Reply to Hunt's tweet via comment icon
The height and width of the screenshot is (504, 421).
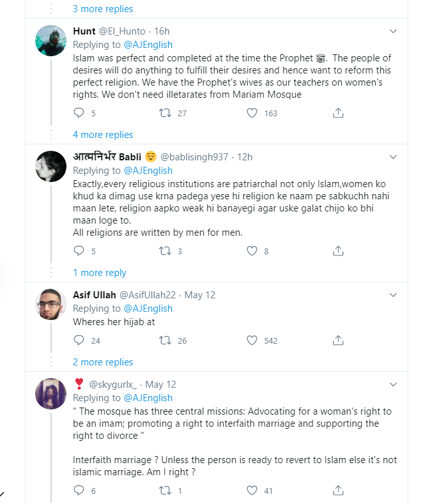click(79, 113)
